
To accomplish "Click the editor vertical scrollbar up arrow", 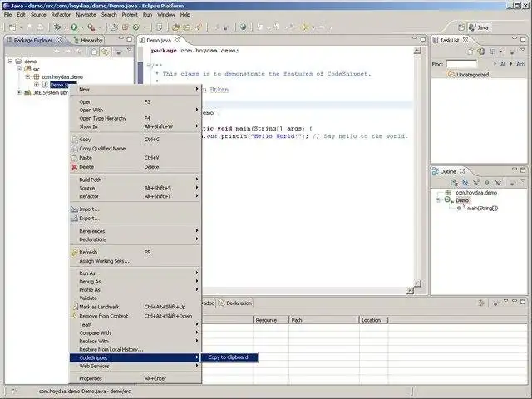I will tap(417, 50).
